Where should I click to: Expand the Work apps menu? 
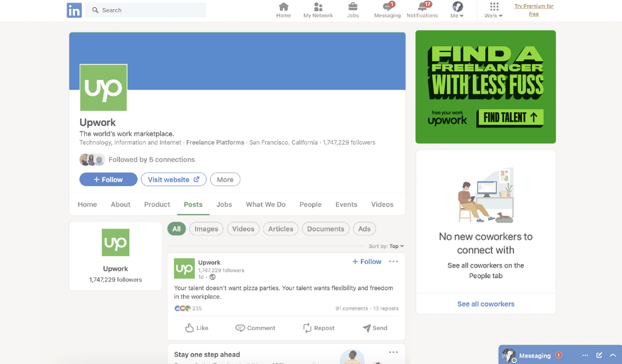[493, 10]
